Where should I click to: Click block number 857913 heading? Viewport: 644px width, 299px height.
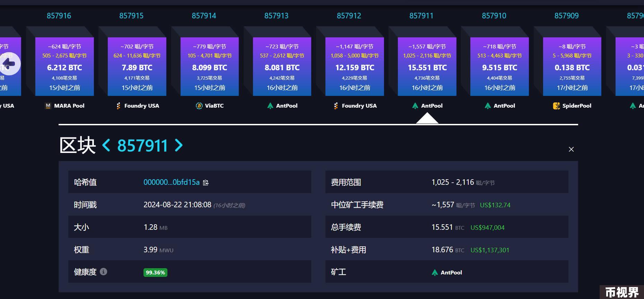276,16
